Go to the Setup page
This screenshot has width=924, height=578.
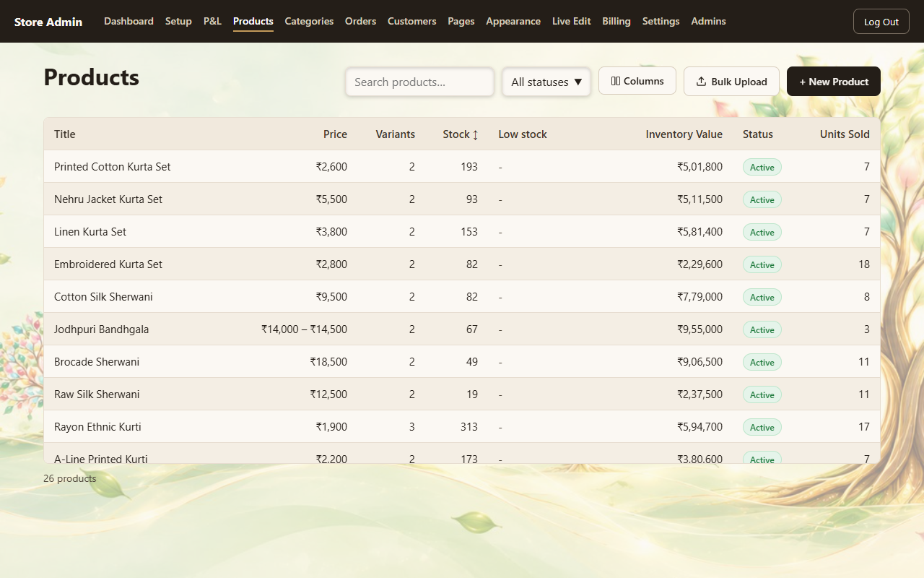(178, 21)
